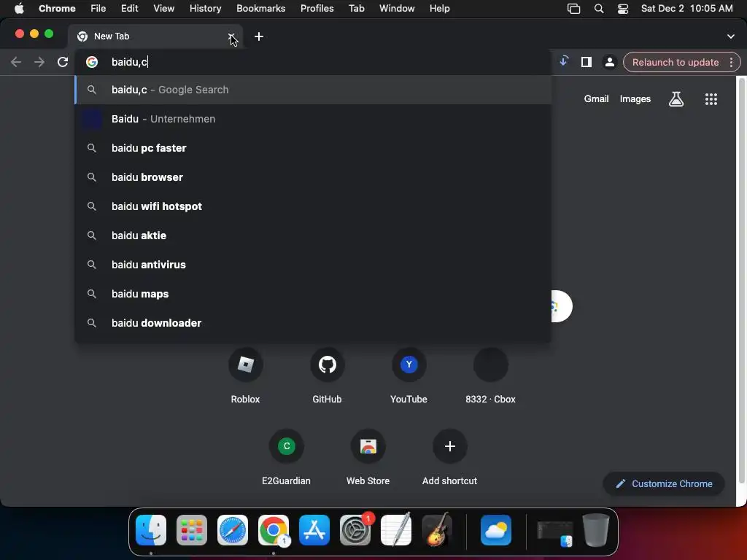Screen dimensions: 747x560
Task: Open the YouTube shortcut
Action: (x=409, y=376)
